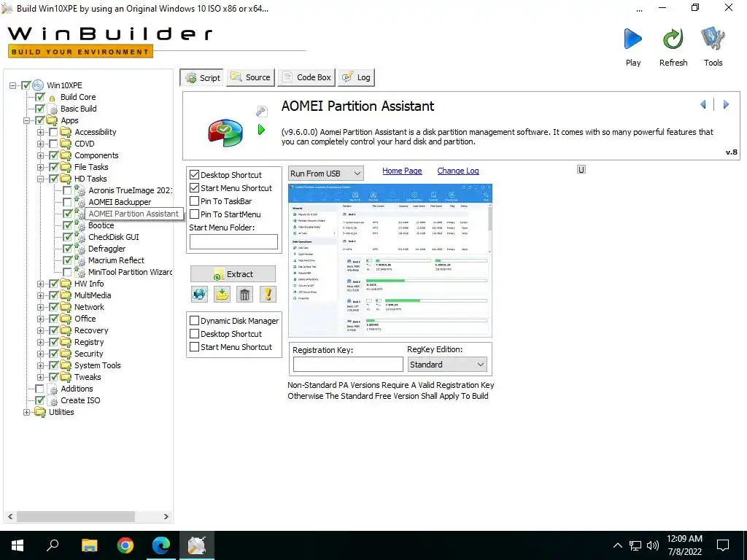The image size is (747, 560).
Task: Open the volume tray icon
Action: click(653, 545)
